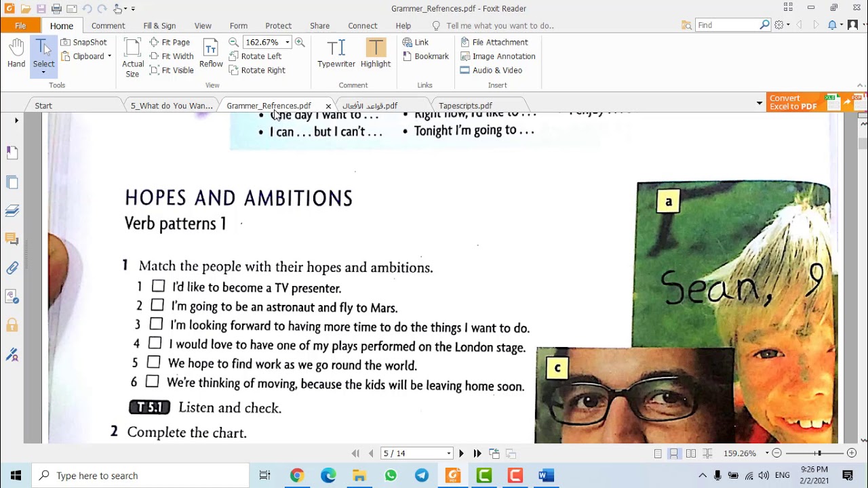Go to previous page arrow
Image resolution: width=868 pixels, height=488 pixels.
pos(371,453)
